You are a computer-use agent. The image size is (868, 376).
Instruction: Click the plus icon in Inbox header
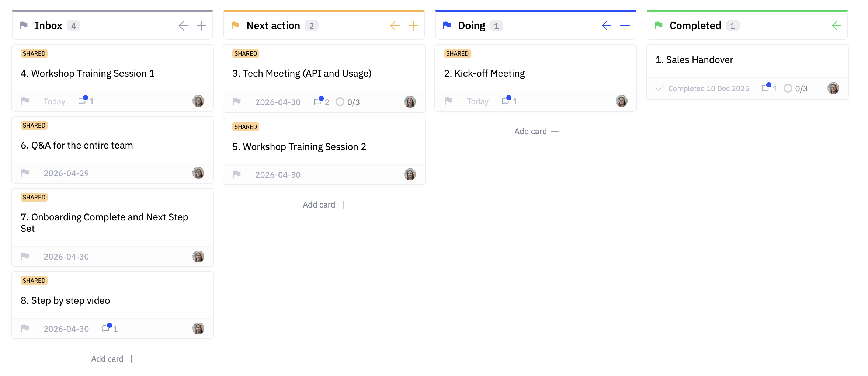pos(201,26)
